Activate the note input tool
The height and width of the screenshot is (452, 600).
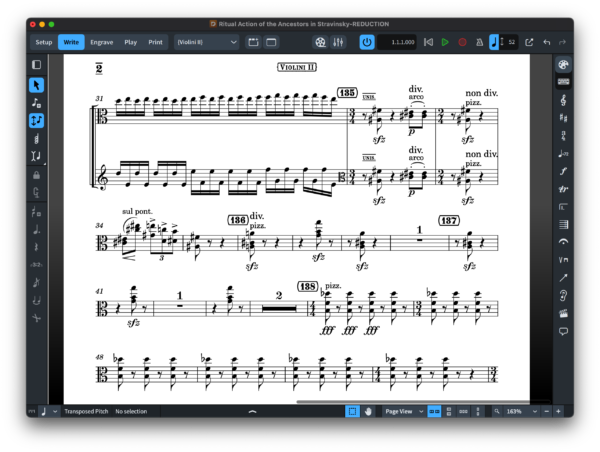point(36,103)
